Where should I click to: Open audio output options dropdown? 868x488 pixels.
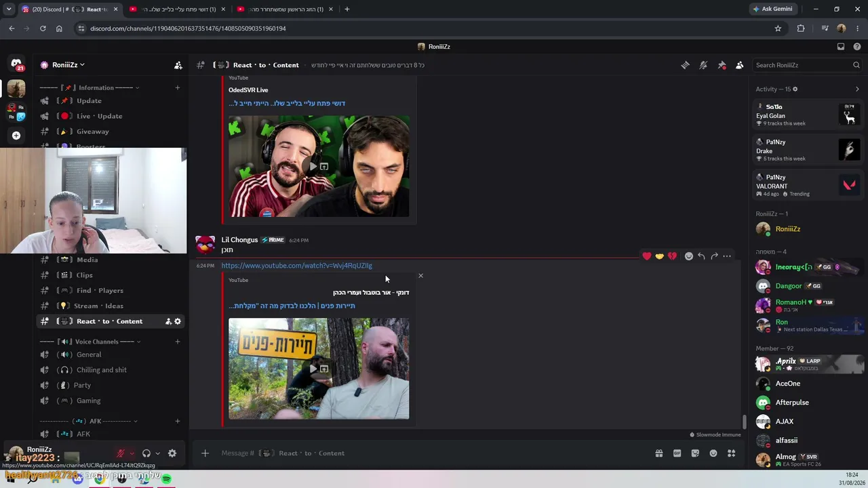pos(157,453)
